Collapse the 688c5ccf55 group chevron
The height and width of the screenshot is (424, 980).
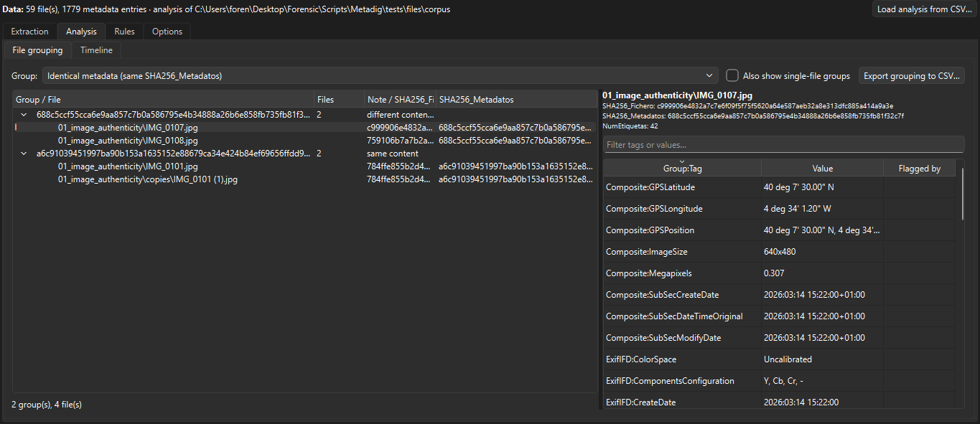[x=24, y=115]
